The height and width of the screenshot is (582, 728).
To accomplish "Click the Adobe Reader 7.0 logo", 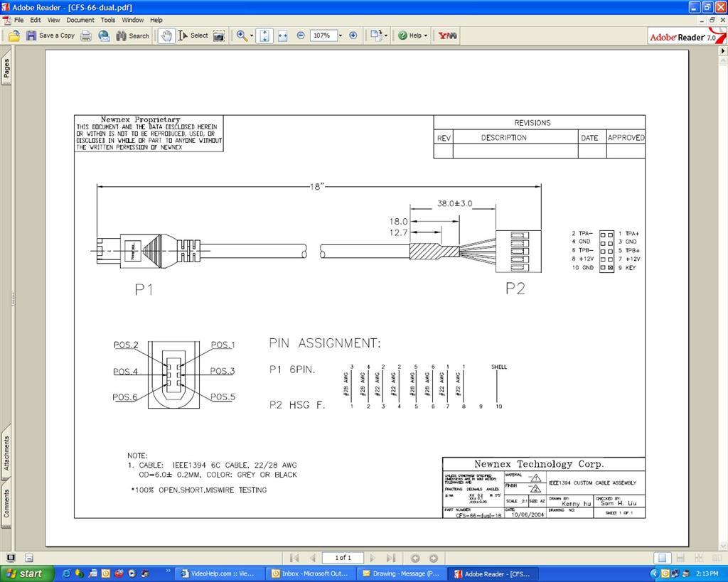I will 687,36.
